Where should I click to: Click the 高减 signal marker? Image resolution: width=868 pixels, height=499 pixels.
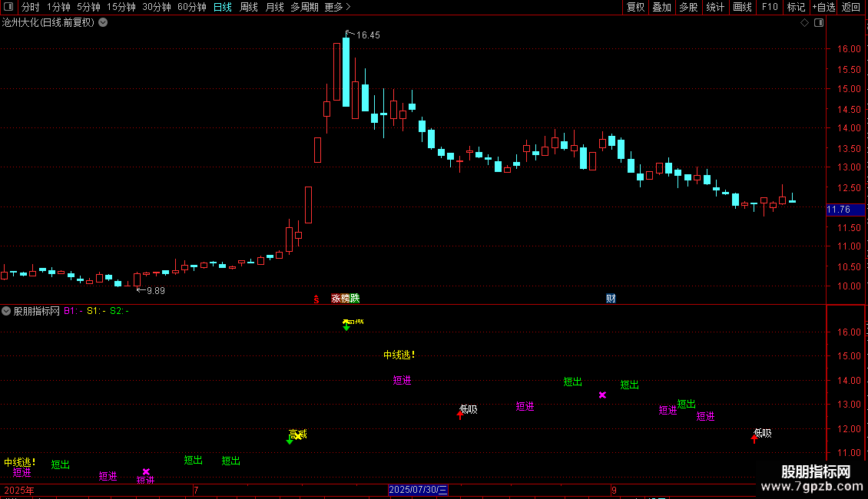297,435
